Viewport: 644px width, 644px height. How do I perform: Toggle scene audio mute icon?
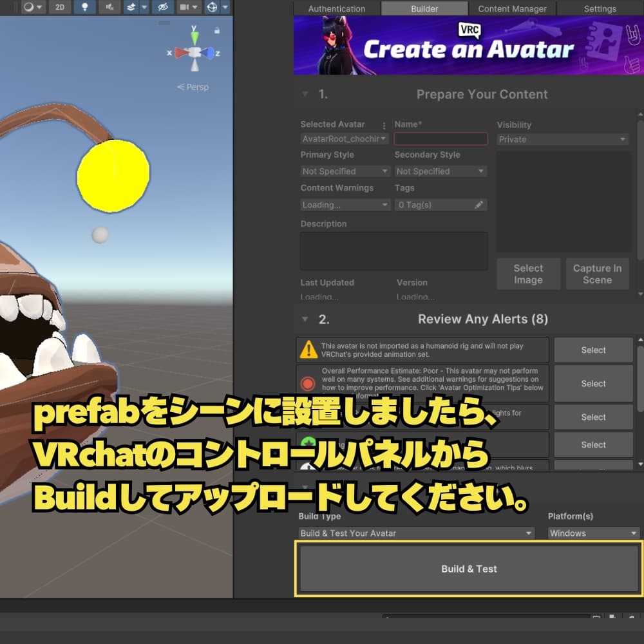point(109,7)
